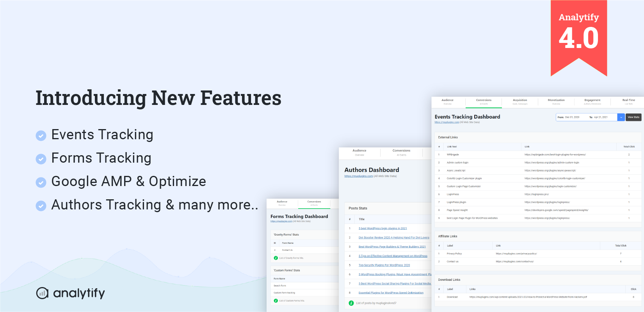Open Conversions tab in Forms Tracking Dashboard
This screenshot has height=312, width=644.
tap(314, 203)
